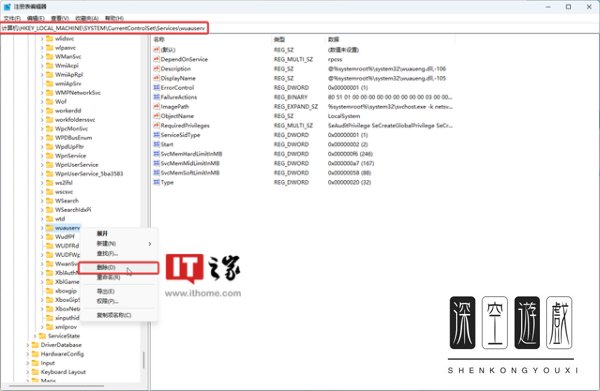This screenshot has height=391, width=600.
Task: Choose 导出(E) in the context menu
Action: click(x=119, y=291)
